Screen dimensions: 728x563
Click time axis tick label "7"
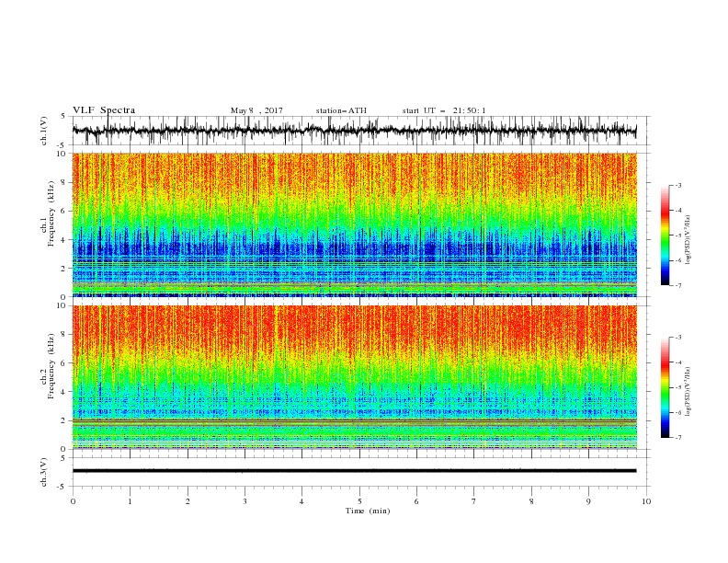(x=474, y=501)
